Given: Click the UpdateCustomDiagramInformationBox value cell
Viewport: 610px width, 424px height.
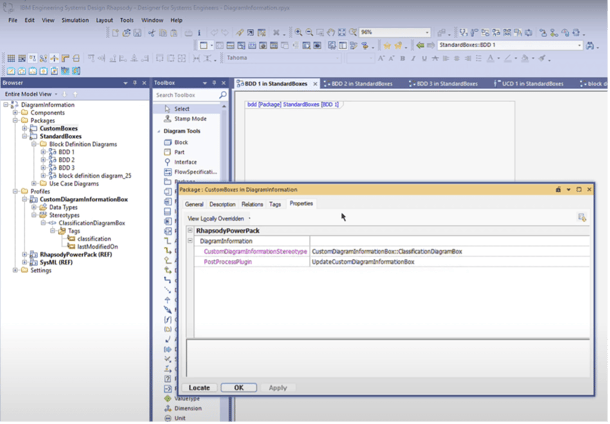Looking at the screenshot, I should tap(450, 262).
